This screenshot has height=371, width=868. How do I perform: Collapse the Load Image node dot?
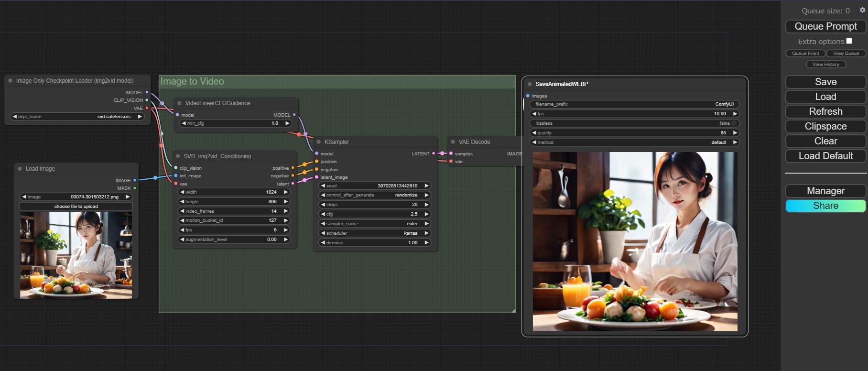pos(20,169)
